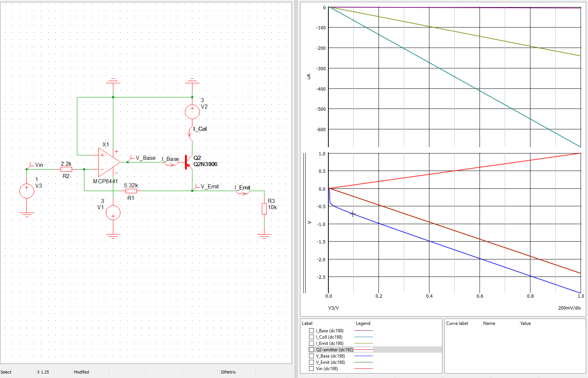Select the ground symbol below V1
Screen dimensions: 588x378
click(113, 236)
